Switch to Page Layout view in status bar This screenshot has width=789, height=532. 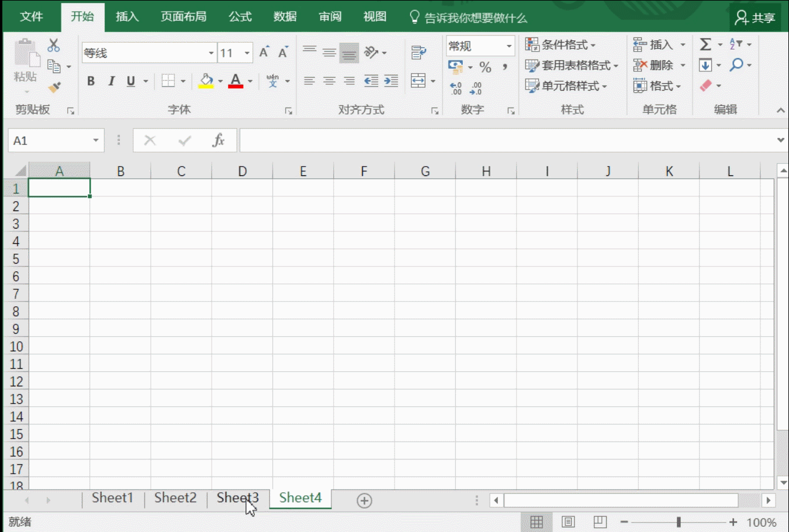(568, 522)
